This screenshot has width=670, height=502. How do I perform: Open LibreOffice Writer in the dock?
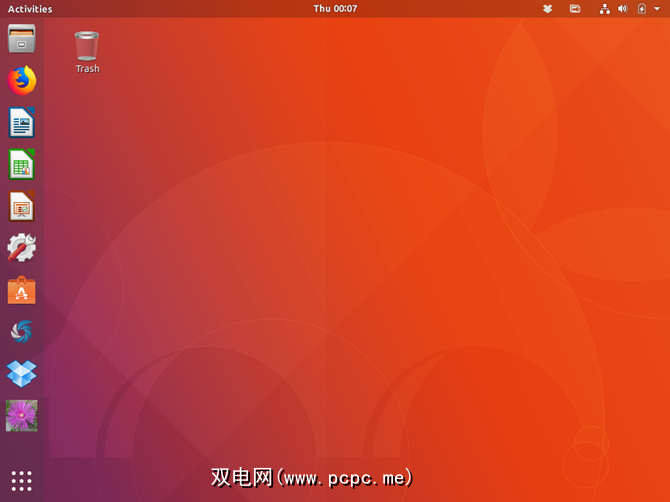coord(21,123)
